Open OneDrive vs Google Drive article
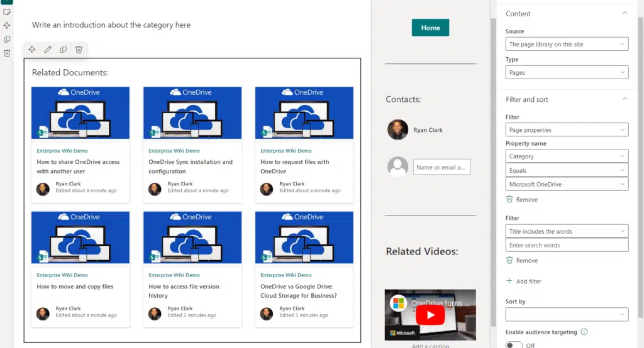This screenshot has width=644, height=348. pos(298,291)
